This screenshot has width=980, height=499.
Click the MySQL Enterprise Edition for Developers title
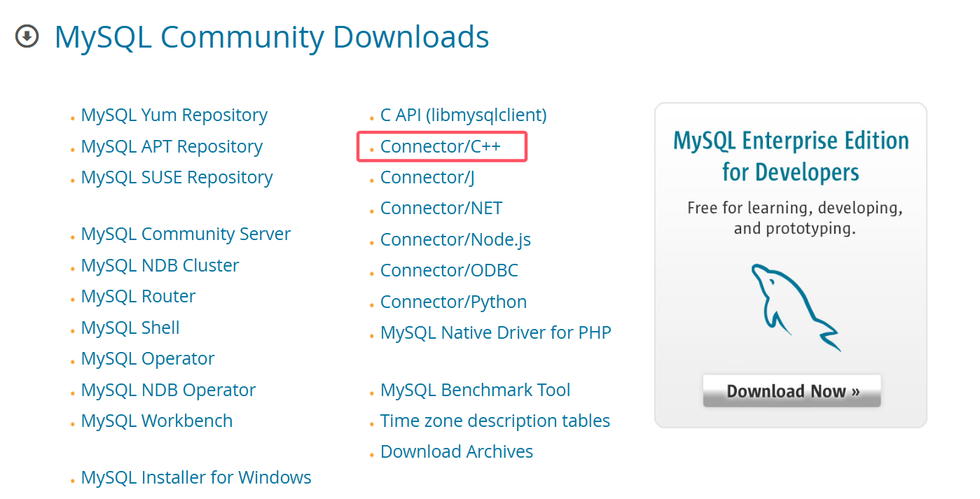click(791, 155)
